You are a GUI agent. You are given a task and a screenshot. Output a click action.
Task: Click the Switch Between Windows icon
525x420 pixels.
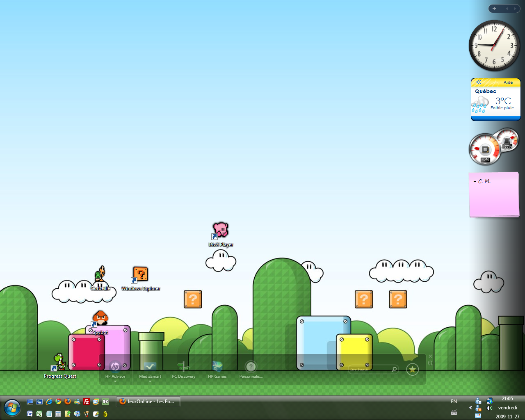point(39,402)
